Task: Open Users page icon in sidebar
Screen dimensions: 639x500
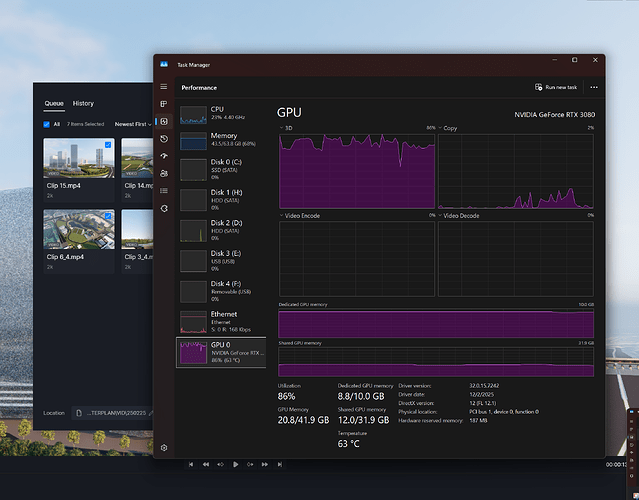Action: tap(164, 174)
